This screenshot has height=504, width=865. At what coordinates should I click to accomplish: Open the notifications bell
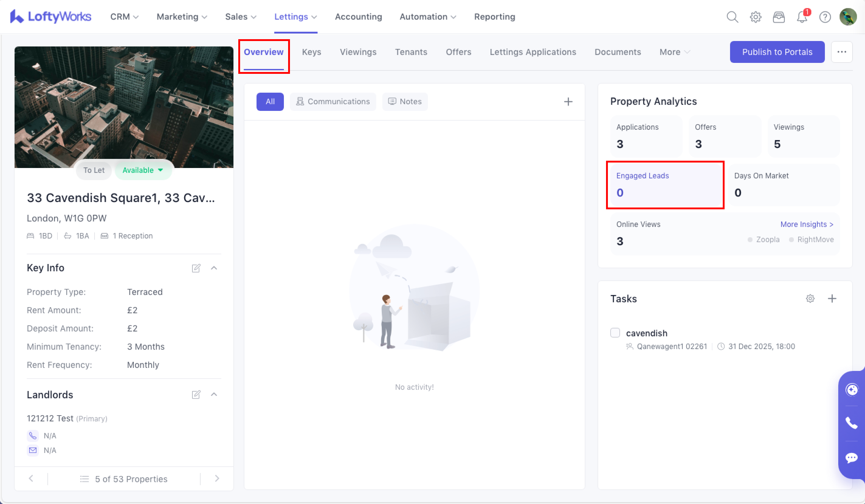tap(802, 17)
